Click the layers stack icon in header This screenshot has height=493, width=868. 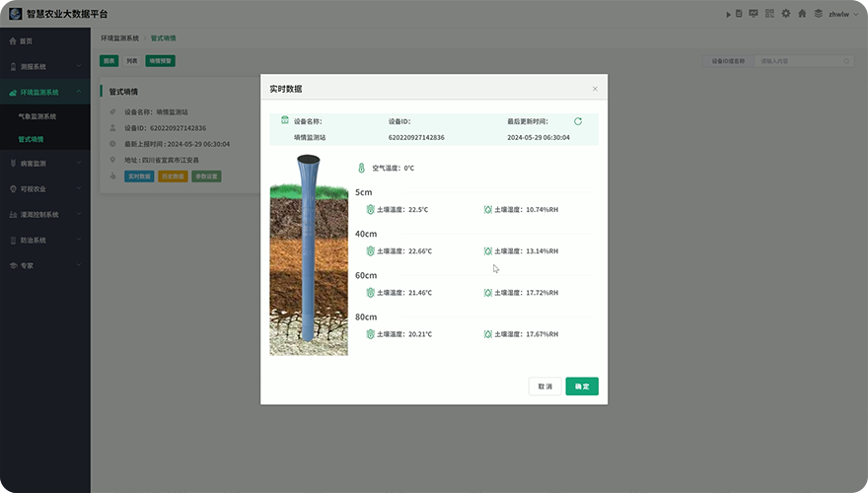(818, 14)
